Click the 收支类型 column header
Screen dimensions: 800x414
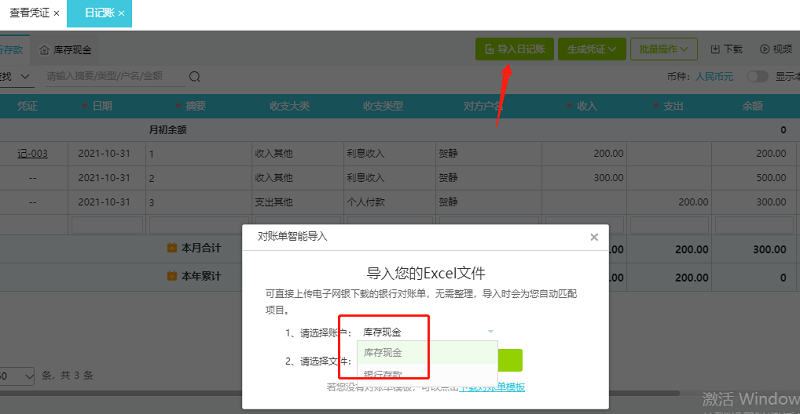pyautogui.click(x=383, y=106)
